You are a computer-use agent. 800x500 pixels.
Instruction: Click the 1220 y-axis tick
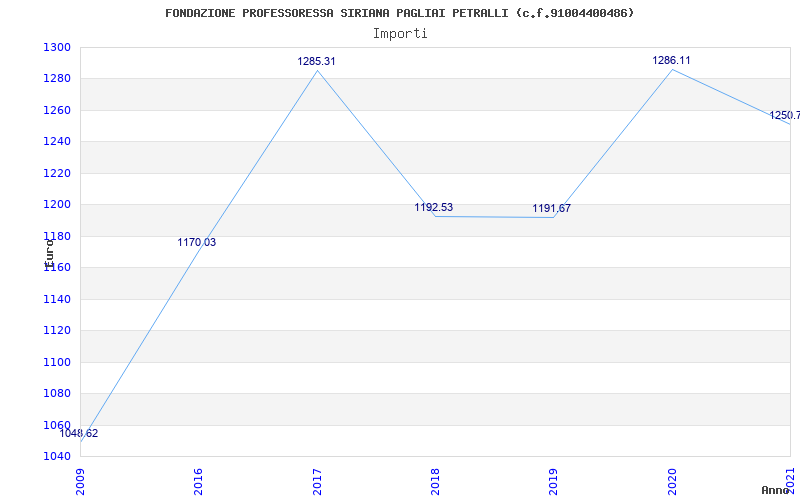point(57,174)
